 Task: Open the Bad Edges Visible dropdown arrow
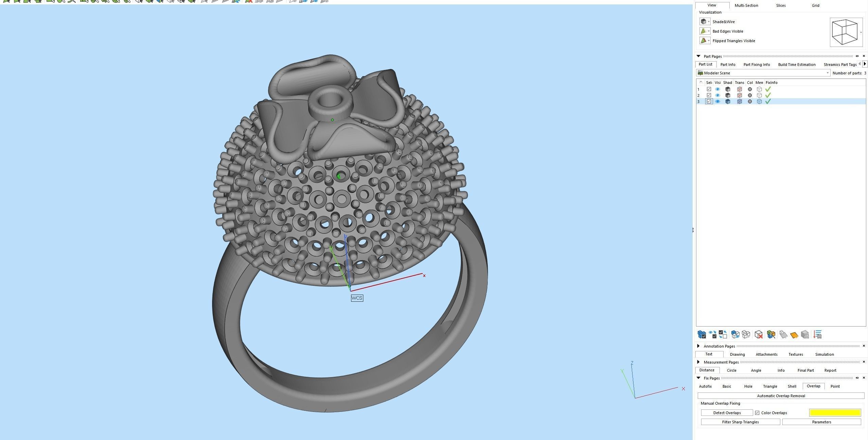709,31
